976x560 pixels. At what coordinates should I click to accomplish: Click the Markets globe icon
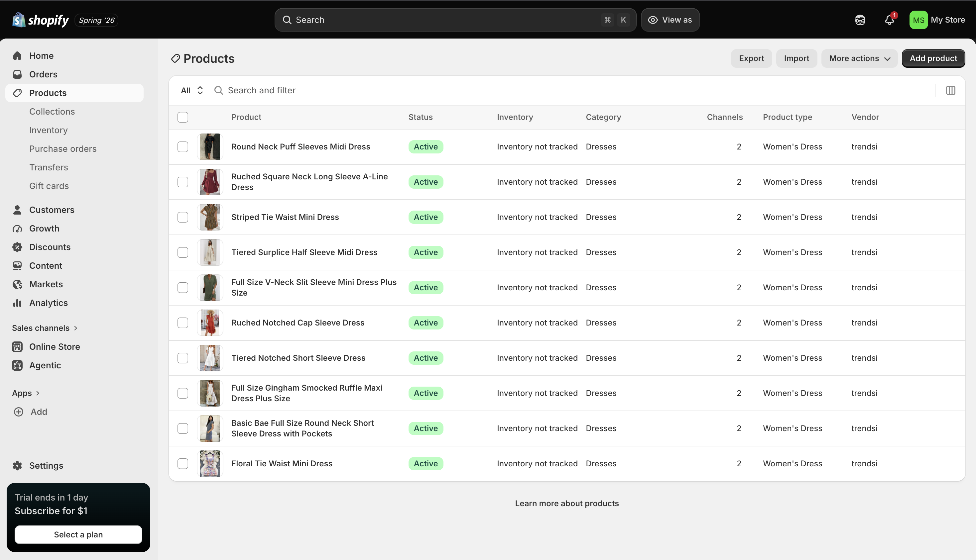(17, 284)
